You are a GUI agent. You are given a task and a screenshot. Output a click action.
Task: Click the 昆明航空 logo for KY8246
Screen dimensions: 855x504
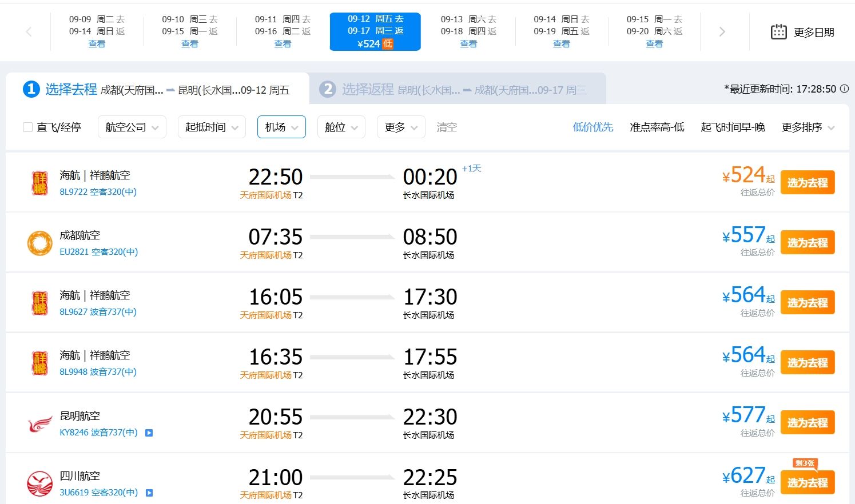coord(39,424)
